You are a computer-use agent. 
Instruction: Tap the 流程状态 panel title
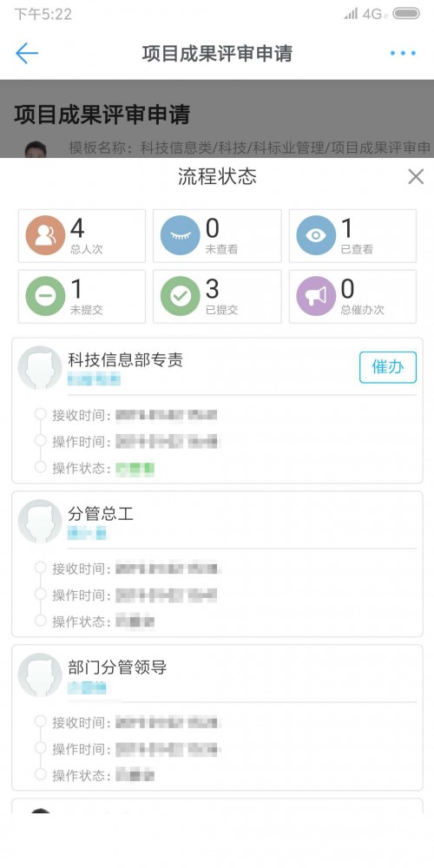217,176
